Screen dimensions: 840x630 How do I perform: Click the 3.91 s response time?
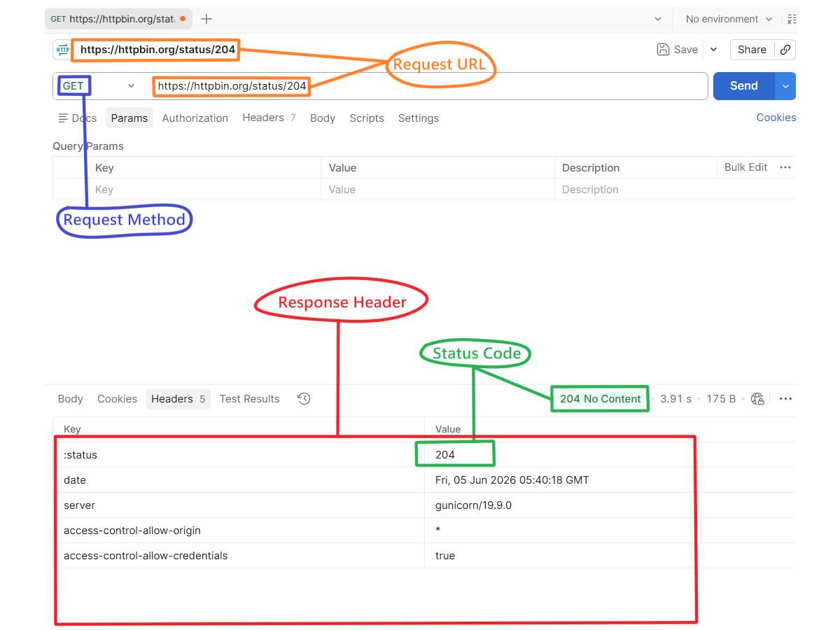click(x=675, y=398)
